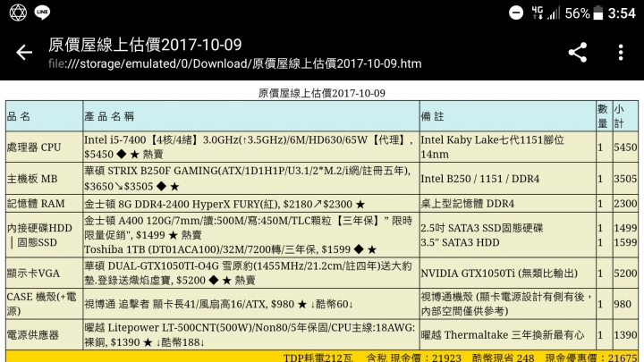This screenshot has height=362, width=644.
Task: Tap the Intel B250 / 1151 / DDR4 note
Action: [x=479, y=179]
